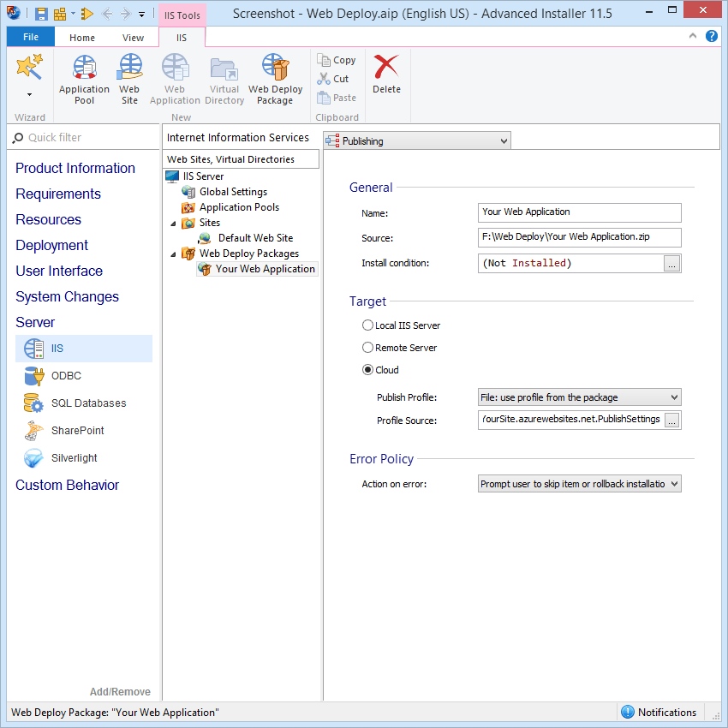Select the Cloud target option

368,369
